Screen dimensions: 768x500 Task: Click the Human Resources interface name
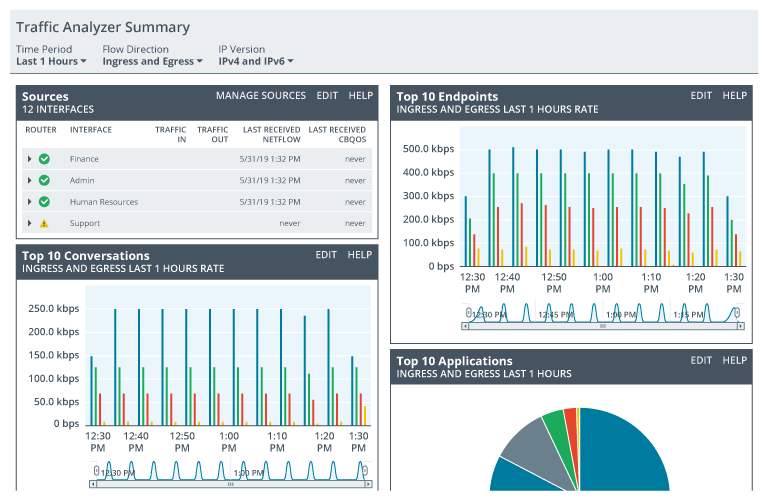pos(104,202)
